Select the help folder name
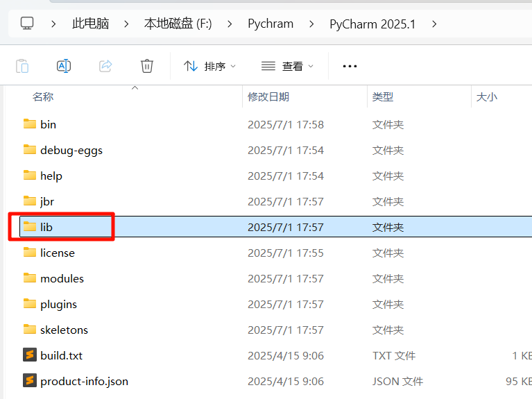The image size is (532, 399). (x=51, y=176)
